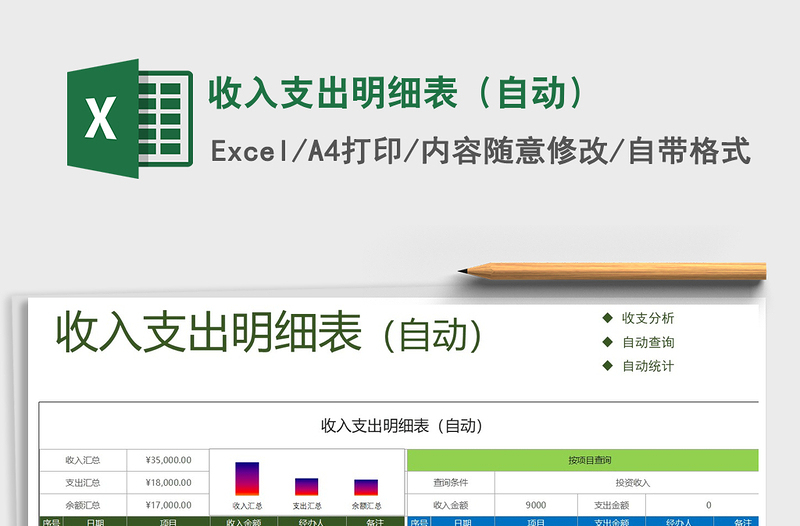Click 经办人 column header in dark green table

point(311,521)
